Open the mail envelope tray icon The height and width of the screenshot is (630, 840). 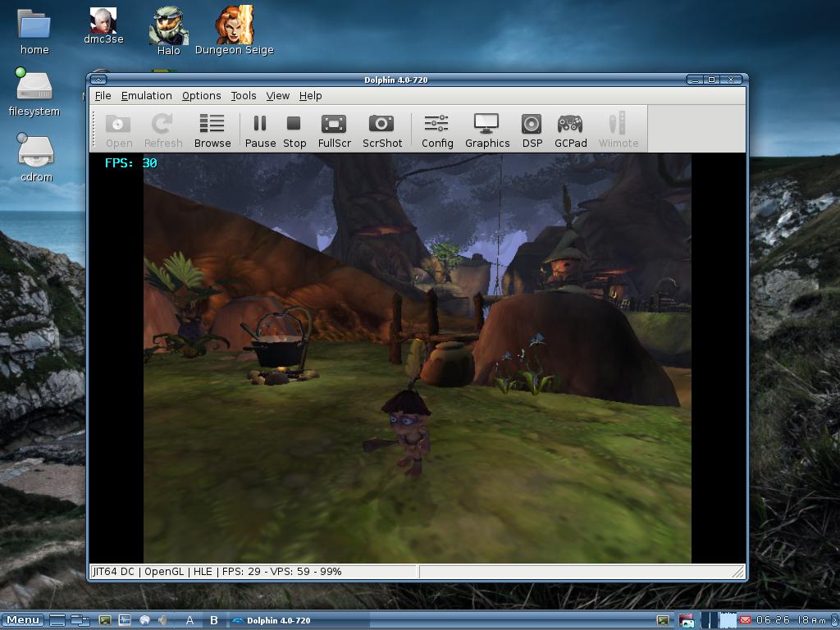tap(745, 620)
